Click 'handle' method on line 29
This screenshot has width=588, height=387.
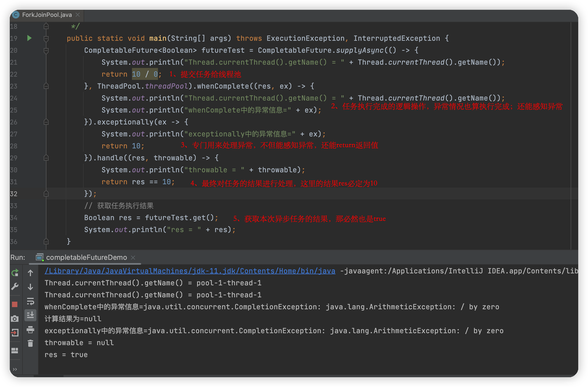click(x=110, y=158)
